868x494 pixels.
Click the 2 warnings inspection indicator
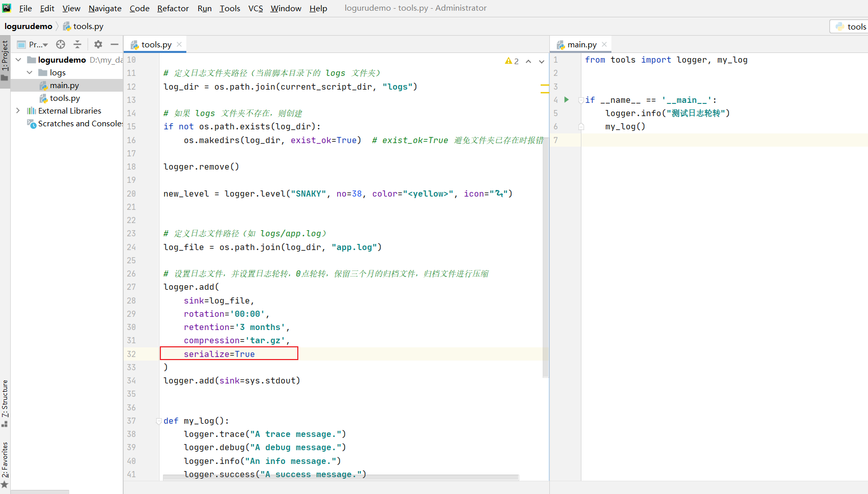click(x=512, y=61)
